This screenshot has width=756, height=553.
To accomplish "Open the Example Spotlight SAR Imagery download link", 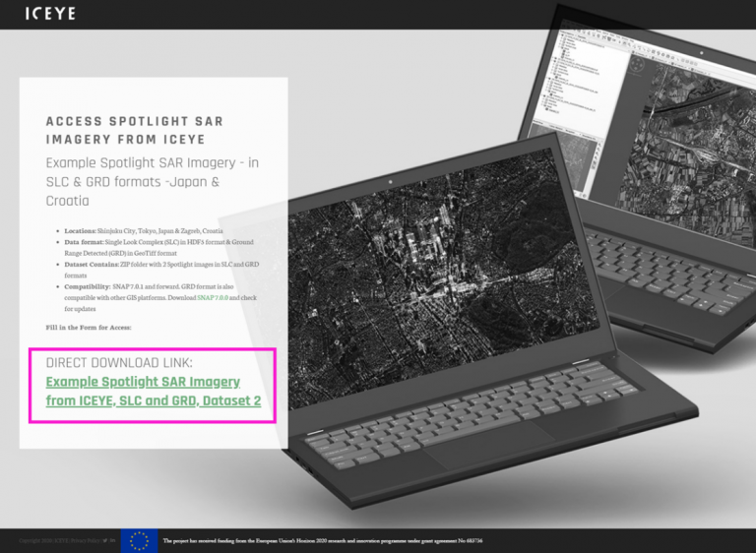I will point(154,391).
